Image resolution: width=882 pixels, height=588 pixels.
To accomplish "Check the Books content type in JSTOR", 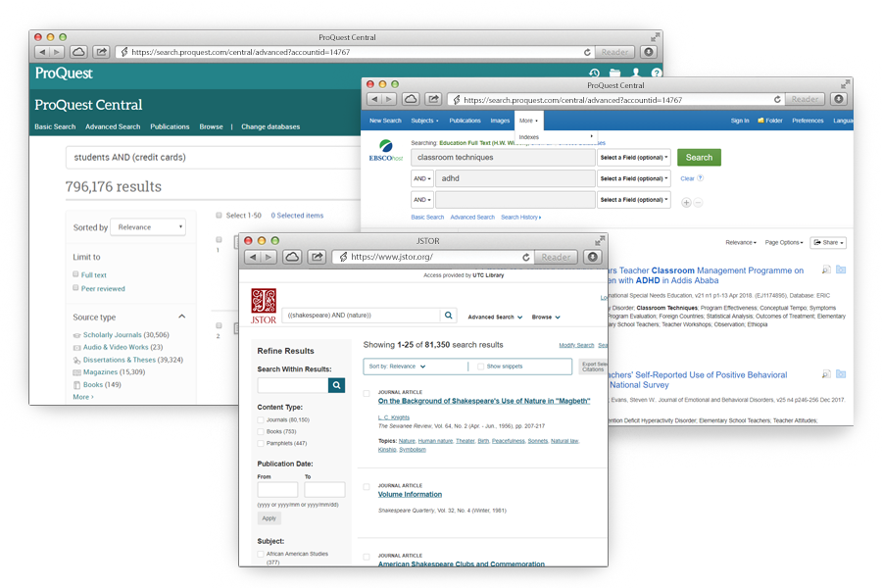I will 261,431.
